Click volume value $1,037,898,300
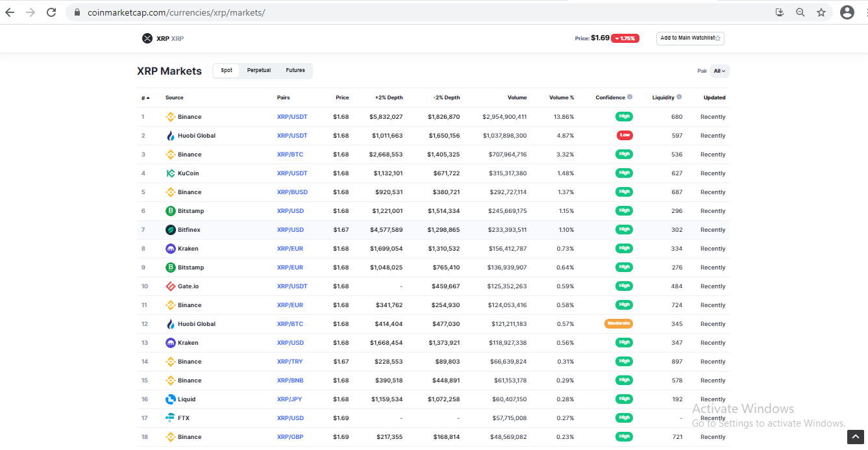Screen dimensions: 868x450 click(504, 136)
